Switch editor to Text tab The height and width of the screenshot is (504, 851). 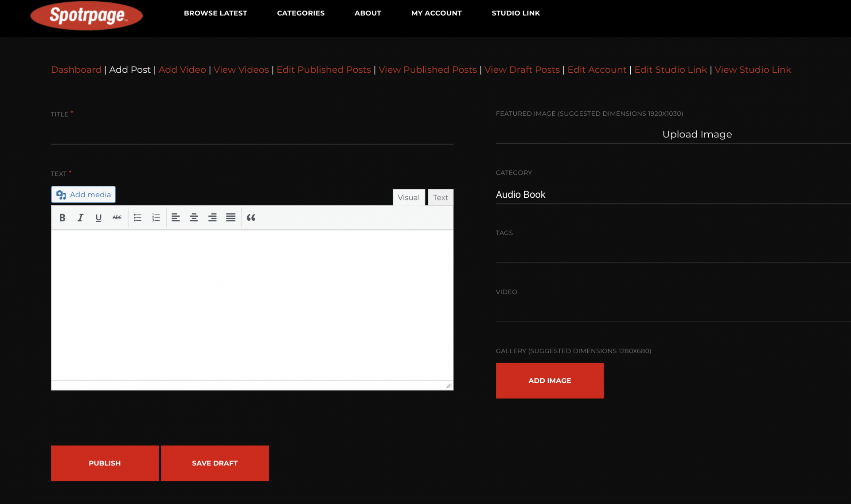(x=441, y=198)
